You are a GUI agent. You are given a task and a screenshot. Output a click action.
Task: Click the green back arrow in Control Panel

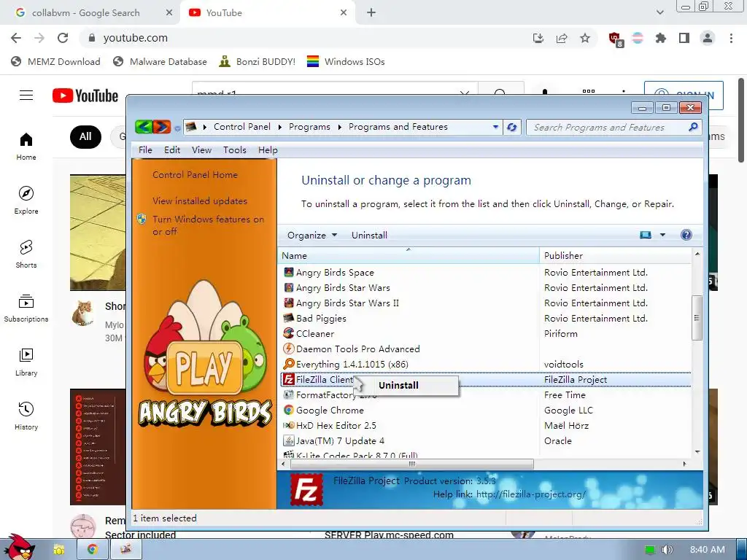pyautogui.click(x=144, y=127)
